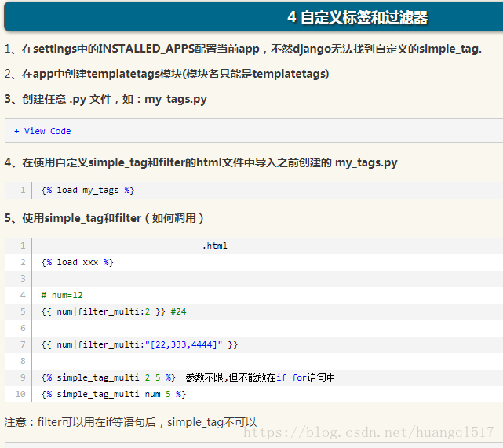
Task: Click step 5 heading 使用simple_tag和filter（如何调用）
Action: point(104,218)
